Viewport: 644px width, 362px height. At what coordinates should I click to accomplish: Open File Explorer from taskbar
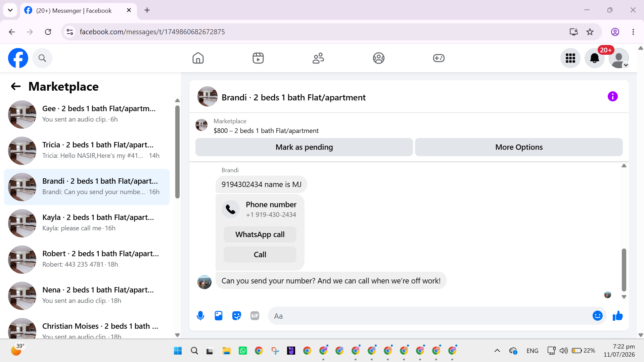tap(227, 351)
